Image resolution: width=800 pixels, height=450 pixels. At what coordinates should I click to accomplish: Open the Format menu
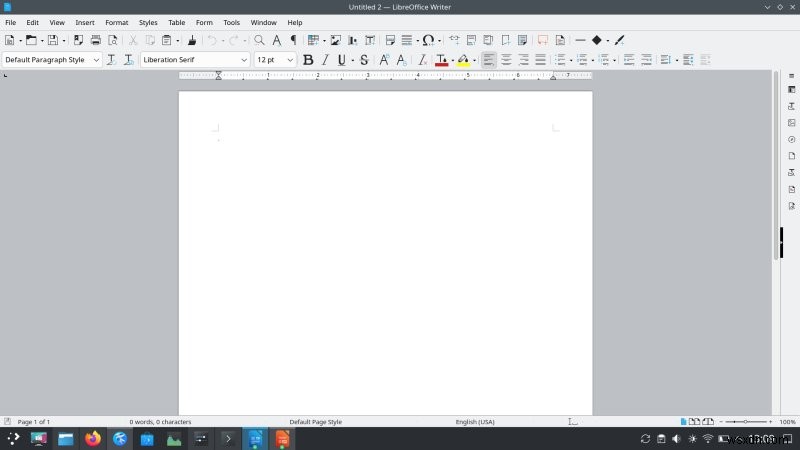point(116,22)
